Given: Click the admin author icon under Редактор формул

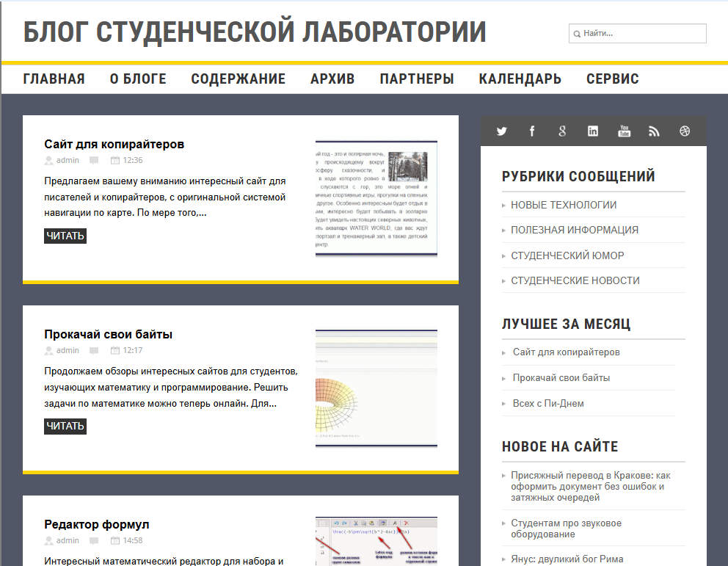Looking at the screenshot, I should pos(48,540).
